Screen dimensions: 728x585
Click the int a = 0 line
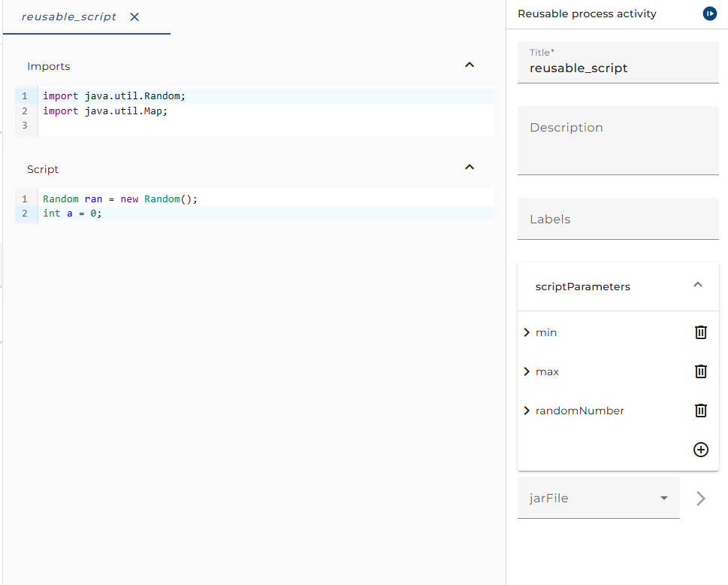[x=265, y=214]
